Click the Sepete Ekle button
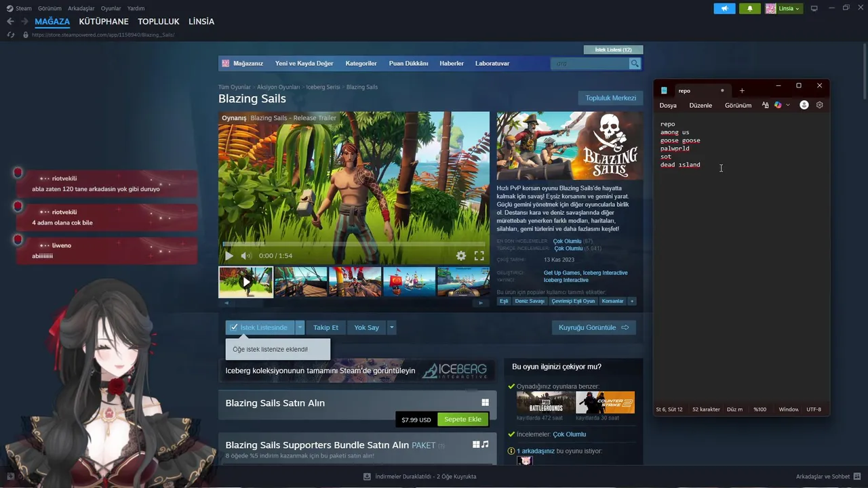 [x=462, y=420]
